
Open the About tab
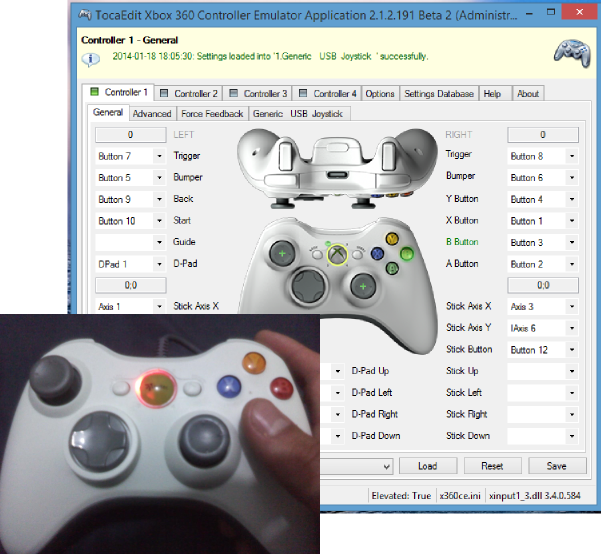[528, 94]
